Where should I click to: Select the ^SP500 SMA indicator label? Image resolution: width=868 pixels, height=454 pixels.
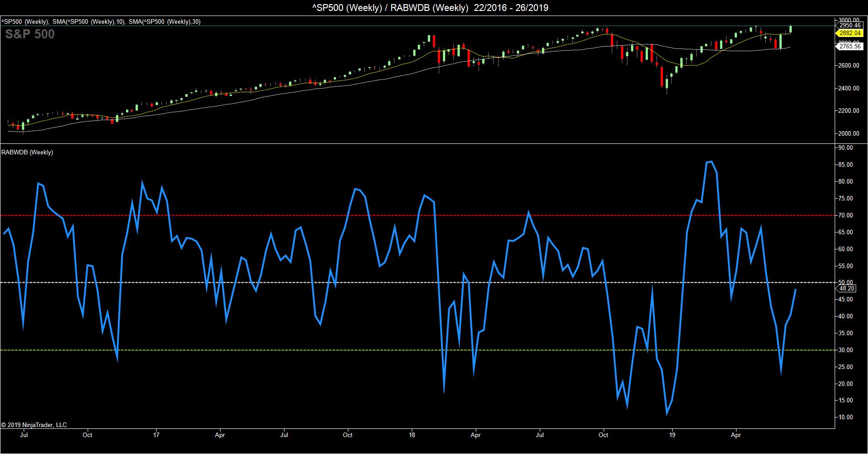[100, 21]
